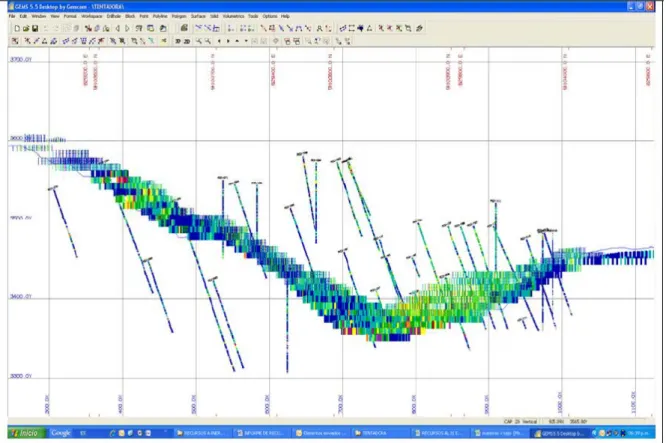Open the Solid menu
Viewport: 666px width, 443px height.
pos(214,16)
